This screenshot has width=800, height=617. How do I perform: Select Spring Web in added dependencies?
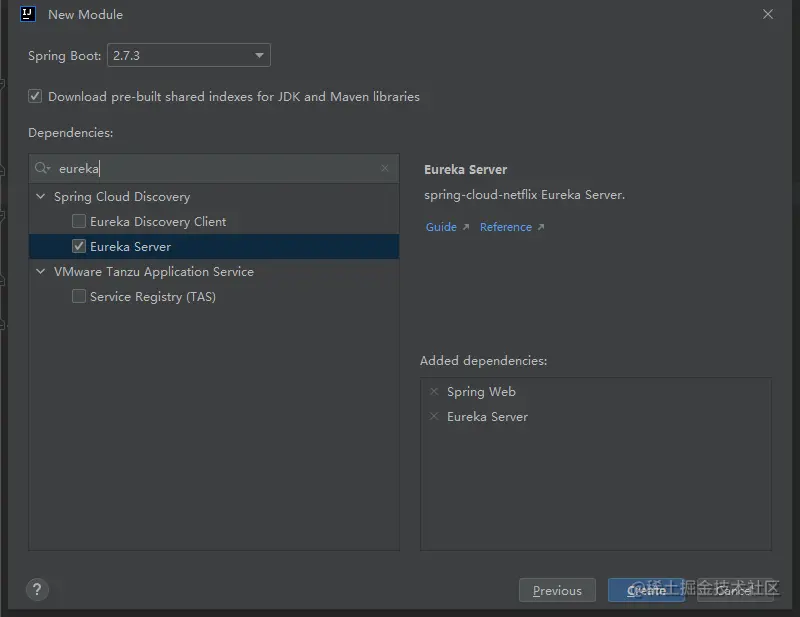point(481,391)
